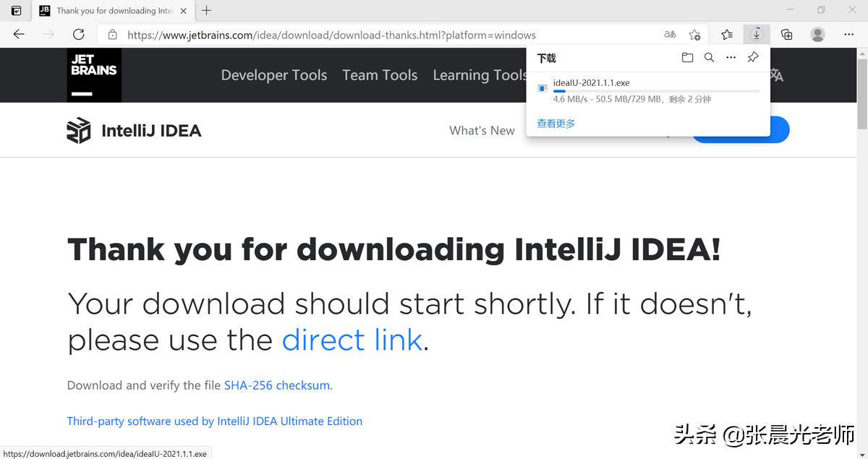
Task: Open the SHA-256 checksum link
Action: [277, 385]
